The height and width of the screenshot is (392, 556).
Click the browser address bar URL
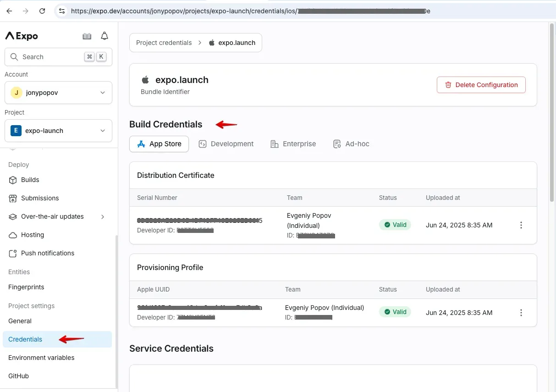click(250, 11)
